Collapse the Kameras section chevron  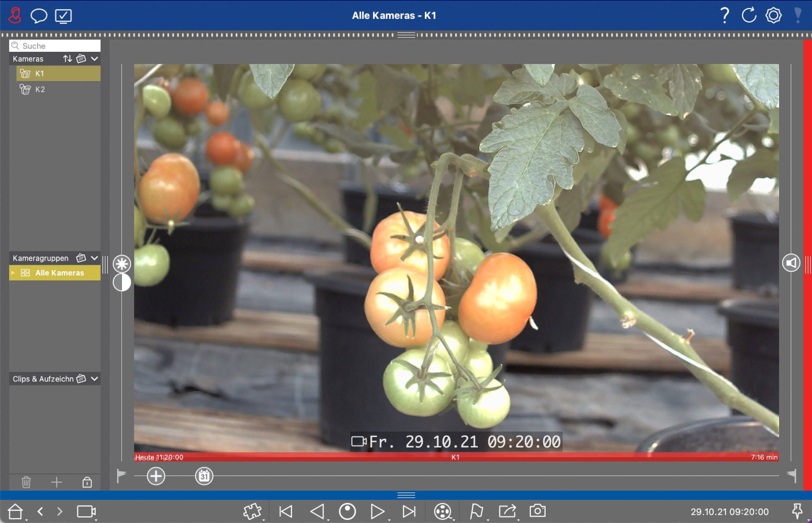95,58
